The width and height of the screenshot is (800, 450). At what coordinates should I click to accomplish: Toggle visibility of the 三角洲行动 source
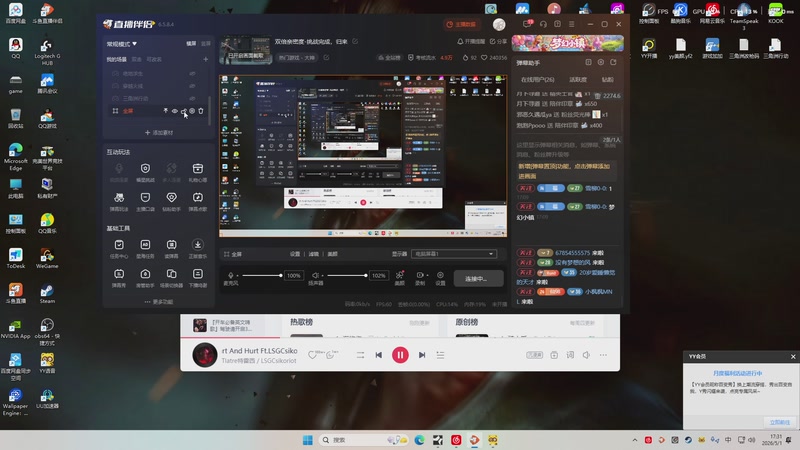pos(192,98)
